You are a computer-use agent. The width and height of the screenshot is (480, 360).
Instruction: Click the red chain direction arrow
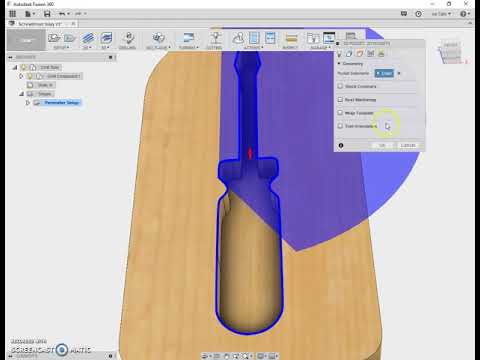(250, 153)
